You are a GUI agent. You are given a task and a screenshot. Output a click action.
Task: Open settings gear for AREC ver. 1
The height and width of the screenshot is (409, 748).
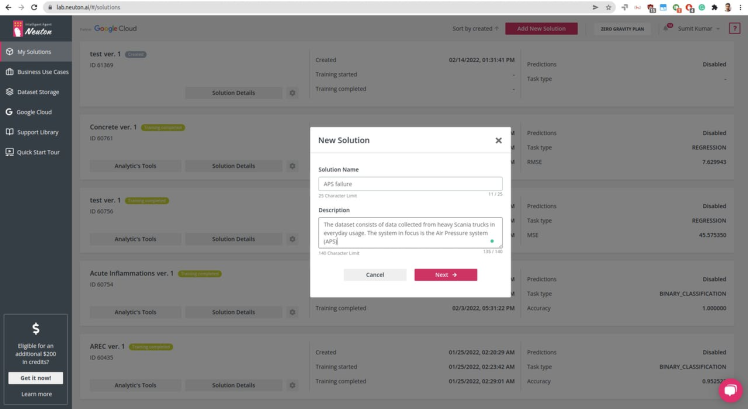(292, 385)
